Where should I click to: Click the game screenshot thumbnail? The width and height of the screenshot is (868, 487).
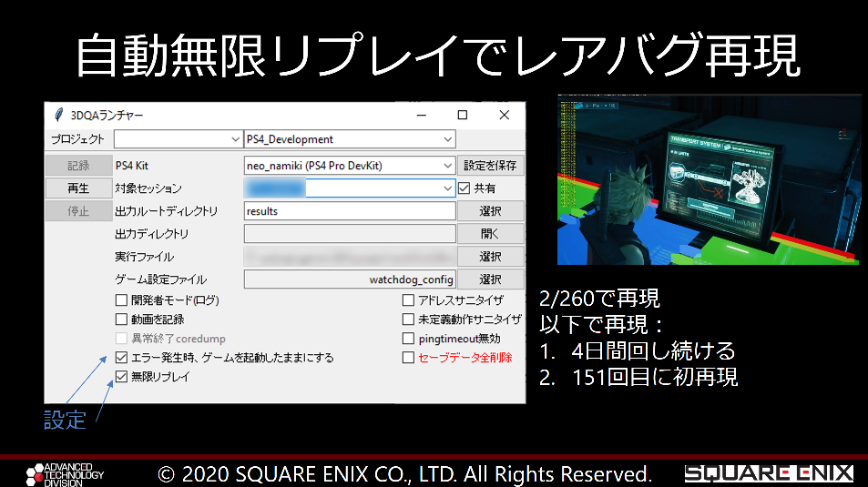tap(710, 179)
